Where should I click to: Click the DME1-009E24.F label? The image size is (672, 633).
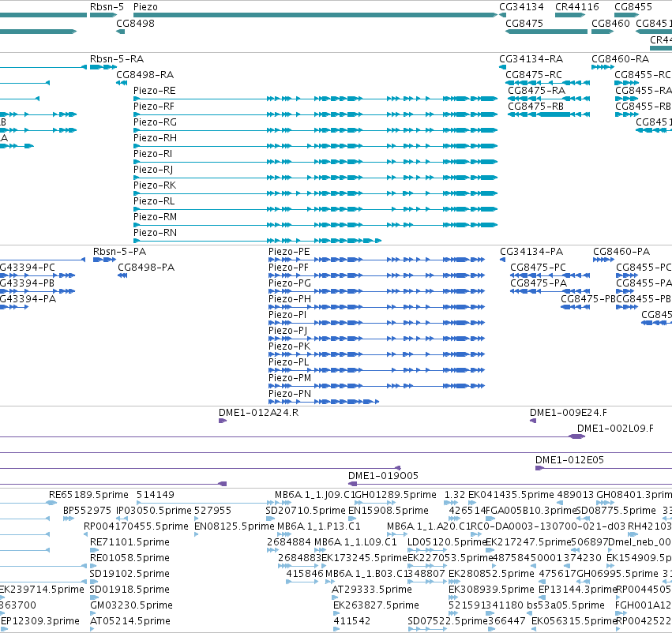coord(569,413)
